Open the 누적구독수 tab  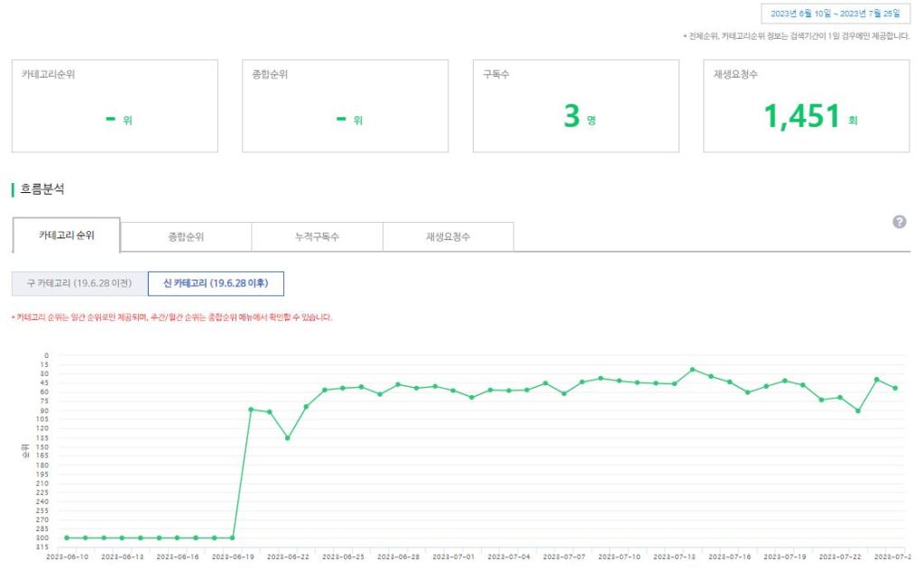click(x=317, y=237)
